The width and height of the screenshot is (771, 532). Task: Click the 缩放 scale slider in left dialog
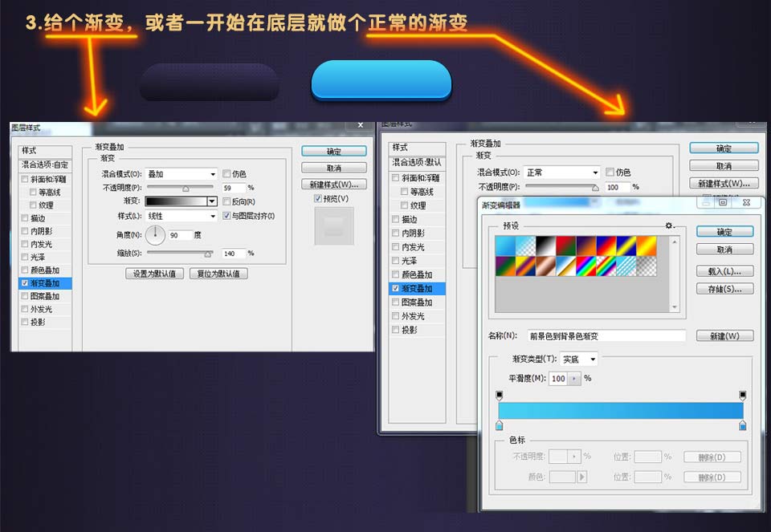(x=208, y=254)
